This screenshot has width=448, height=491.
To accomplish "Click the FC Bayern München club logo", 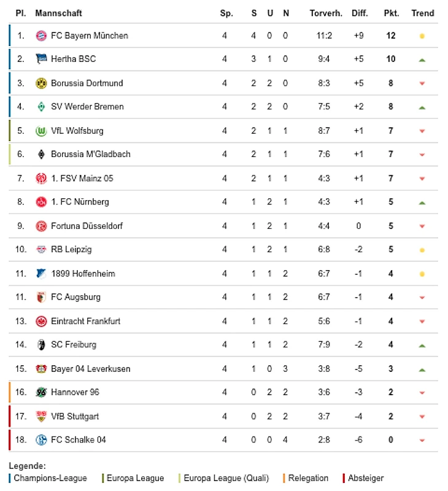I will tap(41, 36).
